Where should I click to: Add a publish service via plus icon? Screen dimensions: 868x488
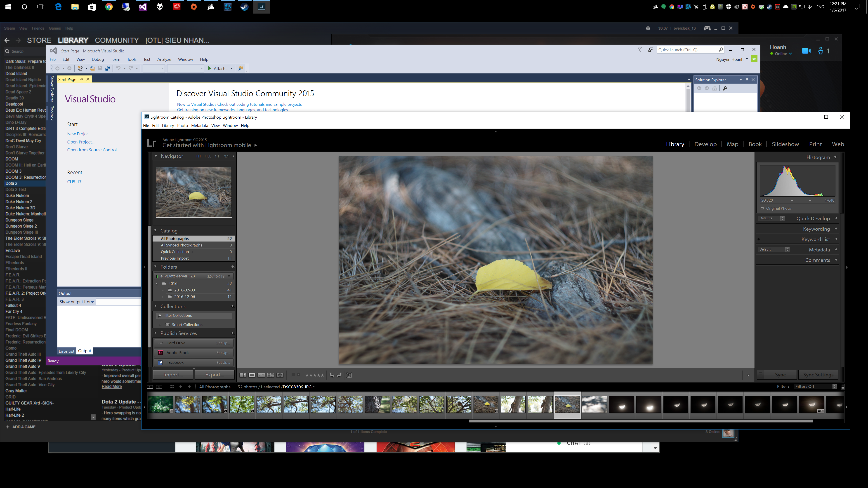pyautogui.click(x=233, y=333)
